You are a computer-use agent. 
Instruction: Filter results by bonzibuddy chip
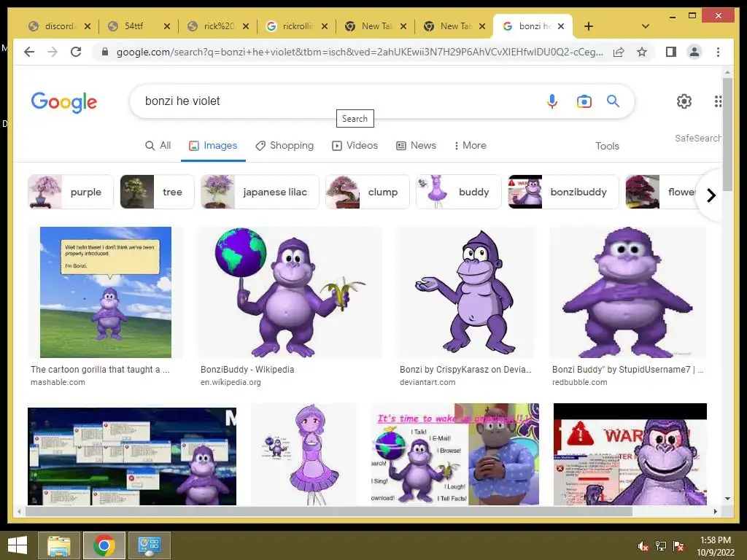[563, 192]
